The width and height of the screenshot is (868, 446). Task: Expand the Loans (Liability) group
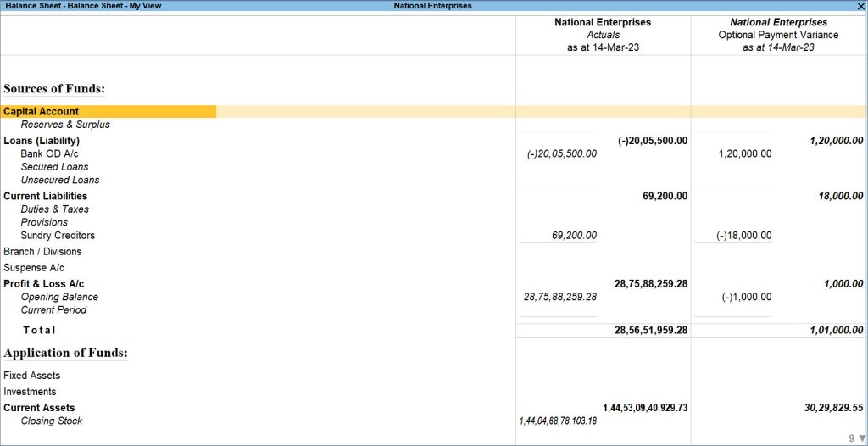click(x=42, y=141)
